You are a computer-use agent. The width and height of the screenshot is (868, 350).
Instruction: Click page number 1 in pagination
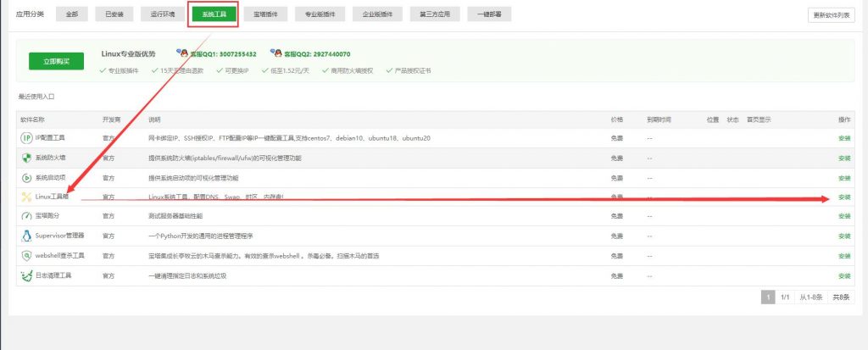[768, 297]
